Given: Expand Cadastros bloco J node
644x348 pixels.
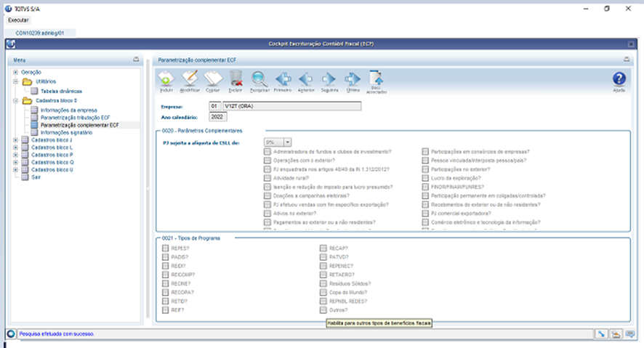Looking at the screenshot, I should [15, 140].
